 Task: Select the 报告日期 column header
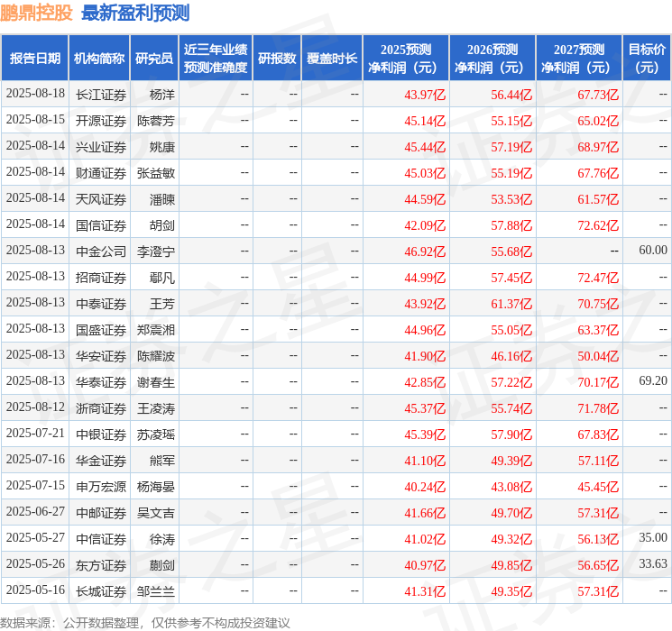[34, 59]
